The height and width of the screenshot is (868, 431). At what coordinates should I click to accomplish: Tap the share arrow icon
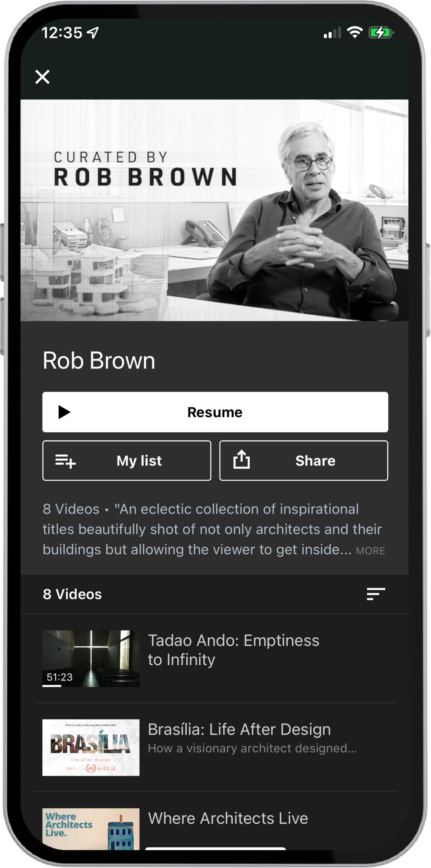coord(242,460)
